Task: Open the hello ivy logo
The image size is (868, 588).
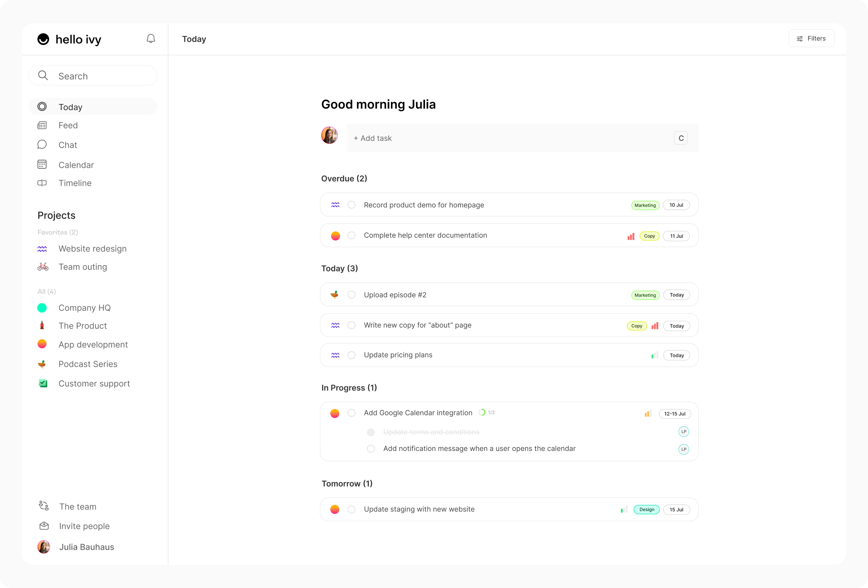Action: [43, 39]
